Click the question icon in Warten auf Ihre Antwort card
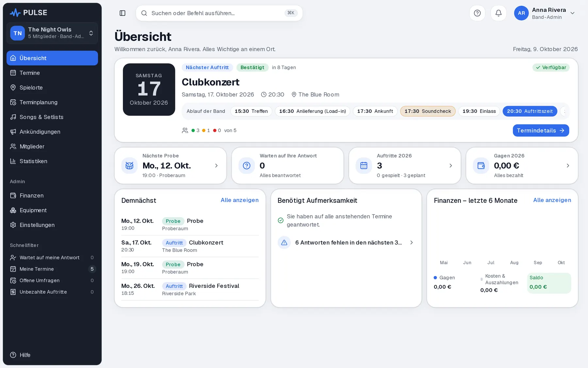Image resolution: width=588 pixels, height=368 pixels. point(247,166)
